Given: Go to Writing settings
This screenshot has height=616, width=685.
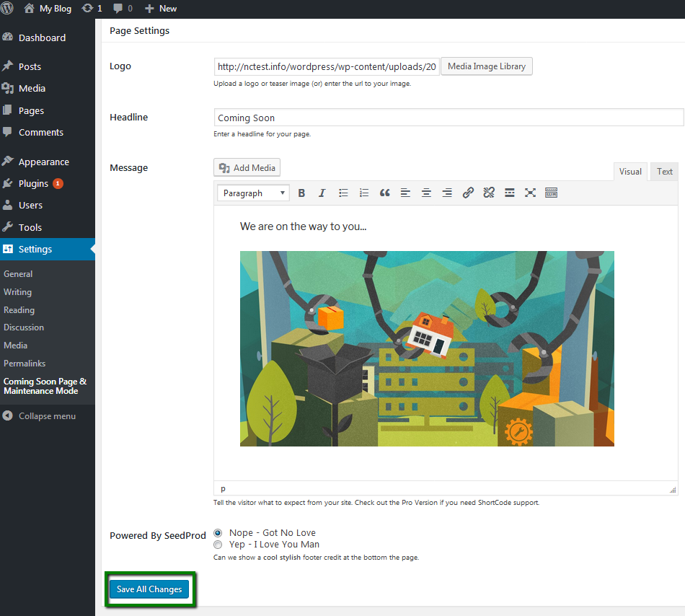Looking at the screenshot, I should [17, 292].
